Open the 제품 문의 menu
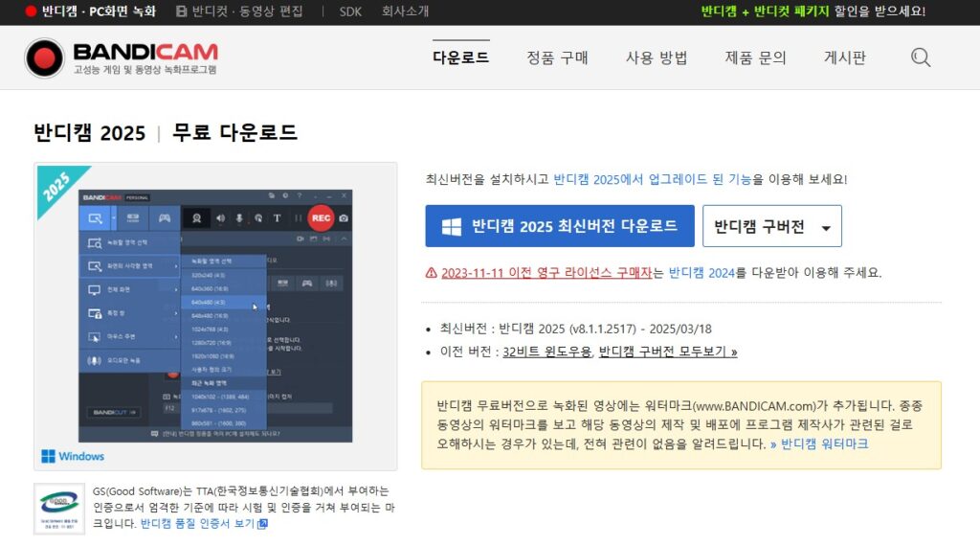This screenshot has height=546, width=980. [x=755, y=57]
